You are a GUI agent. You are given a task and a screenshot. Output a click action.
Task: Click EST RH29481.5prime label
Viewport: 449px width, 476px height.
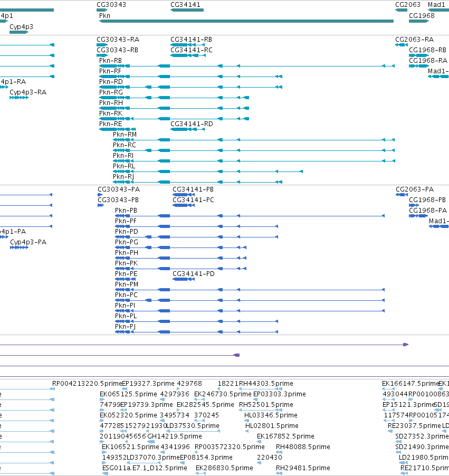pyautogui.click(x=303, y=468)
